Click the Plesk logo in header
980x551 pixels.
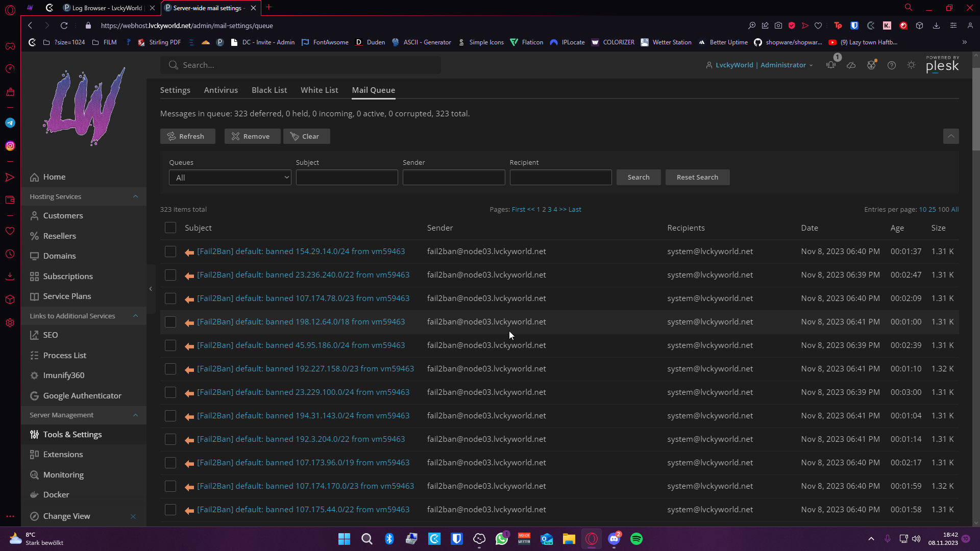(942, 65)
